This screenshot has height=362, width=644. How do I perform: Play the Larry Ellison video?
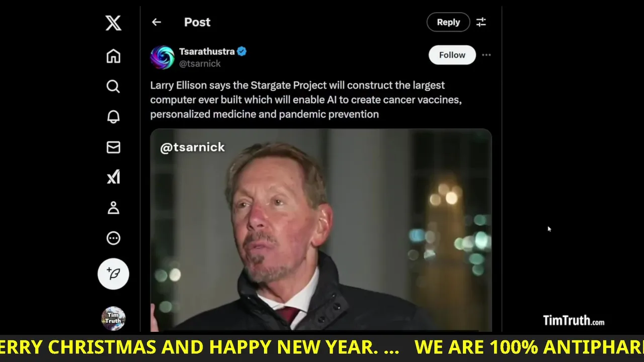pyautogui.click(x=321, y=230)
